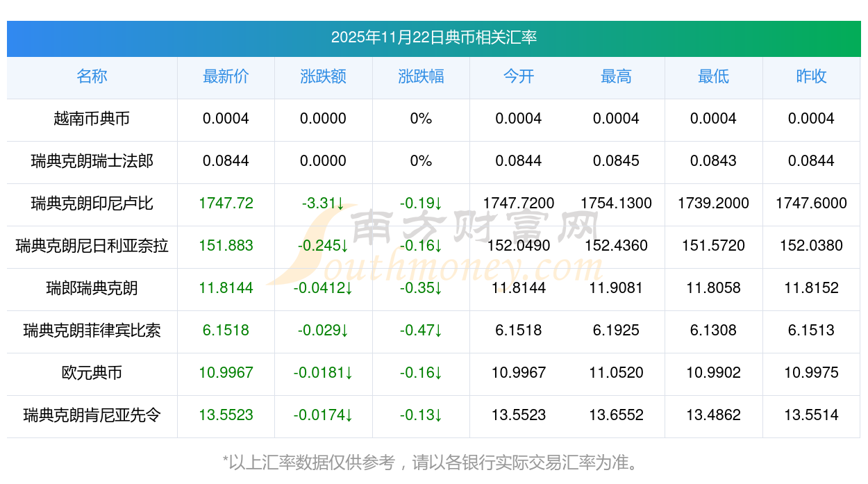Click the exchange rate disclaimer footnote text
This screenshot has height=484, width=868.
(433, 462)
